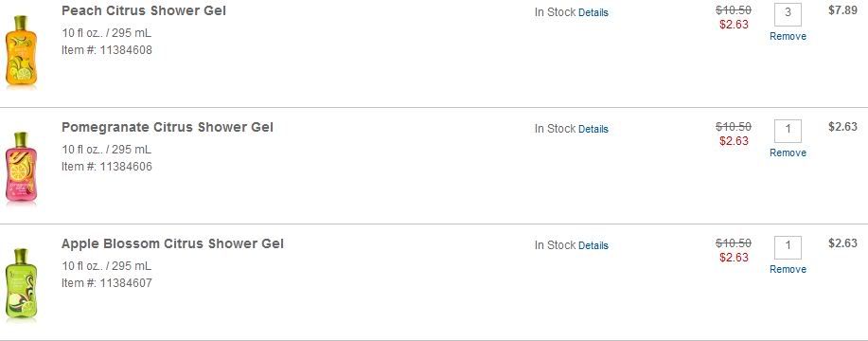Open the Apple Blossom Citrus Shower Gel title
Image resolution: width=868 pixels, height=341 pixels.
[x=172, y=243]
